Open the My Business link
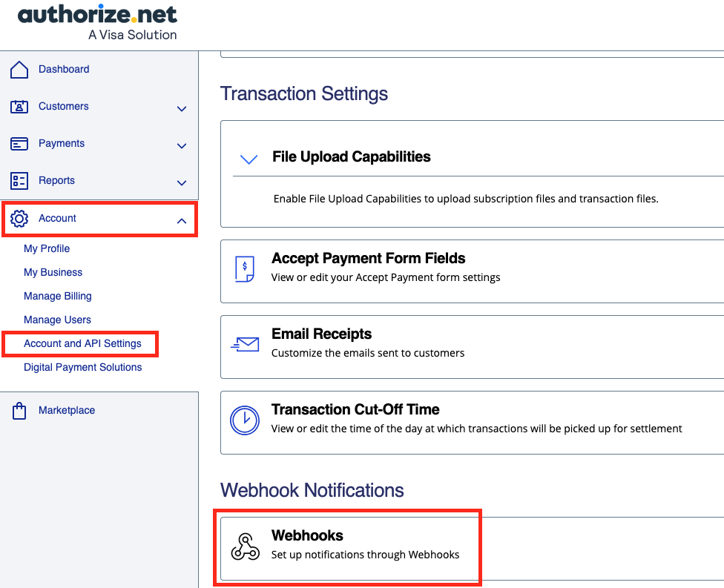 pyautogui.click(x=53, y=272)
